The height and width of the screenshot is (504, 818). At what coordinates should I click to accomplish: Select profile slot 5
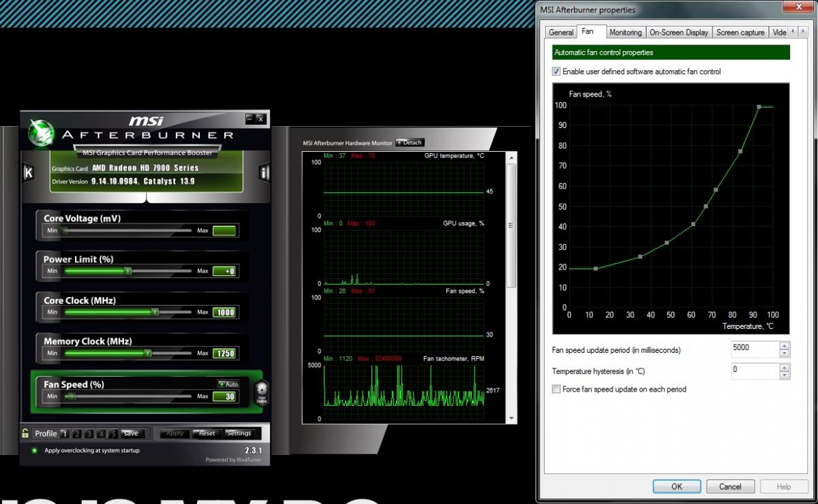tap(113, 433)
